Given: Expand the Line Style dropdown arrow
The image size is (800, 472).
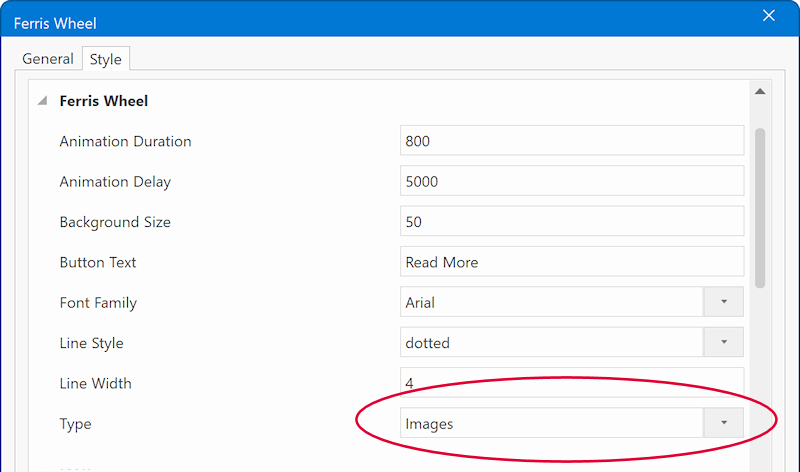Looking at the screenshot, I should (x=724, y=343).
